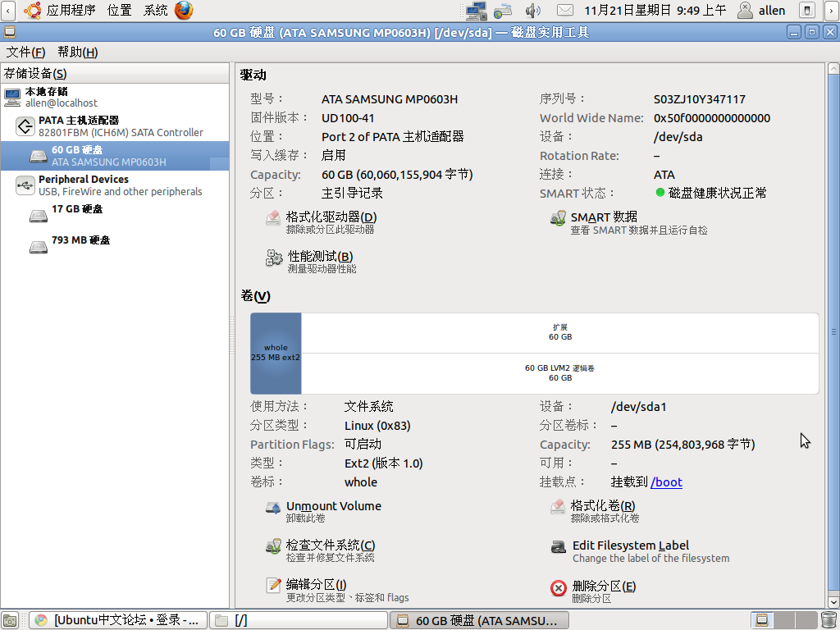The image size is (840, 630).
Task: Open the trash icon in bottom panel
Action: point(829,620)
